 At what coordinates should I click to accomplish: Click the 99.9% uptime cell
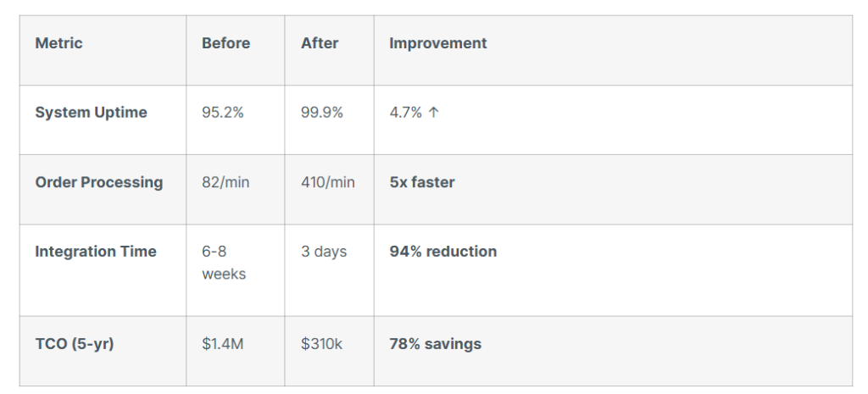(322, 113)
